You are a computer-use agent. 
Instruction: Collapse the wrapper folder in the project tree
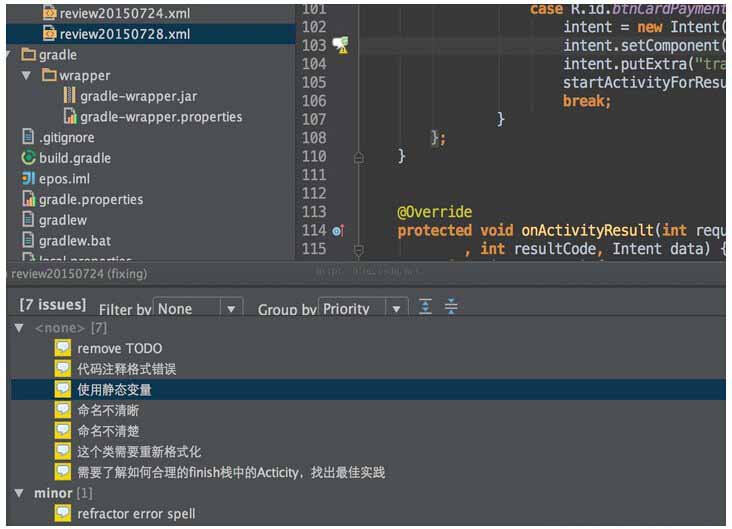coord(27,76)
